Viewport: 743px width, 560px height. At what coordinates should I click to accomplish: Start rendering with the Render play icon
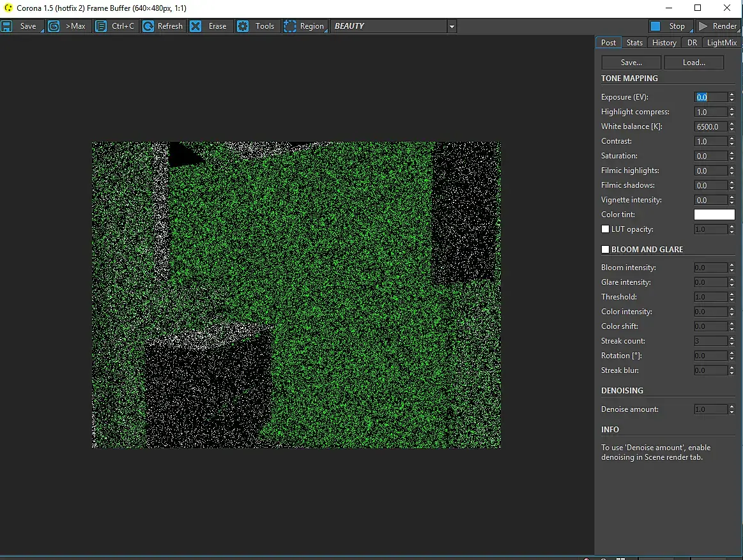tap(703, 26)
